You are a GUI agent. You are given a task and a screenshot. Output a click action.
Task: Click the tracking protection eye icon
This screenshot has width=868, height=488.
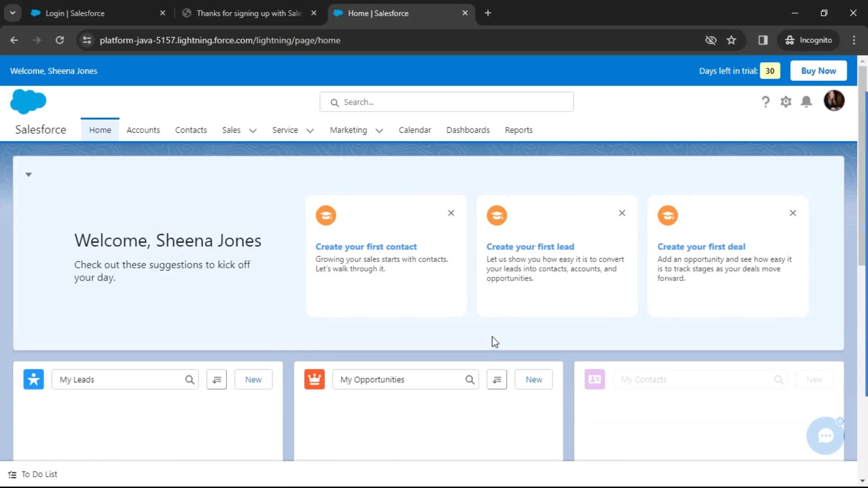711,40
